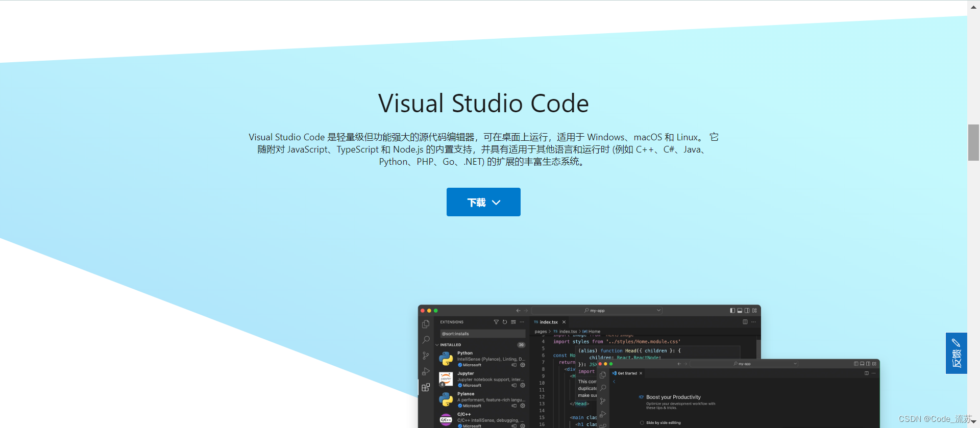Click the filter extensions funnel icon

click(496, 322)
